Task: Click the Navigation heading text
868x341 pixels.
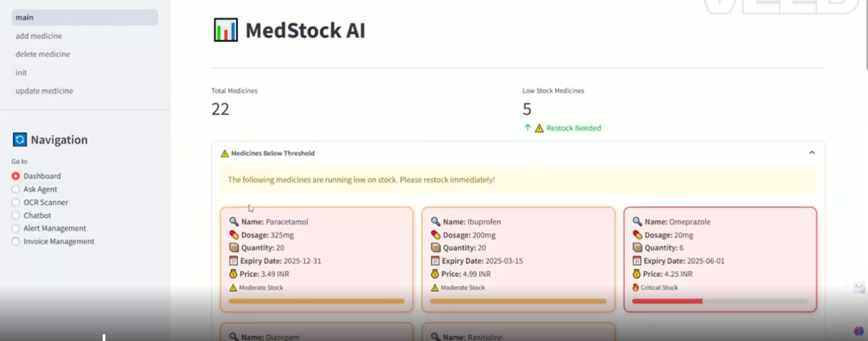Action: coord(59,140)
